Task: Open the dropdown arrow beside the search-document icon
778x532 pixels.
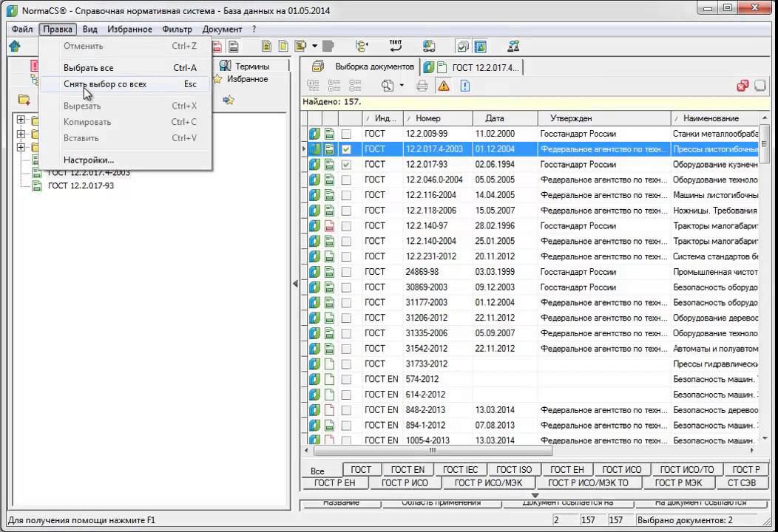Action: (x=402, y=86)
